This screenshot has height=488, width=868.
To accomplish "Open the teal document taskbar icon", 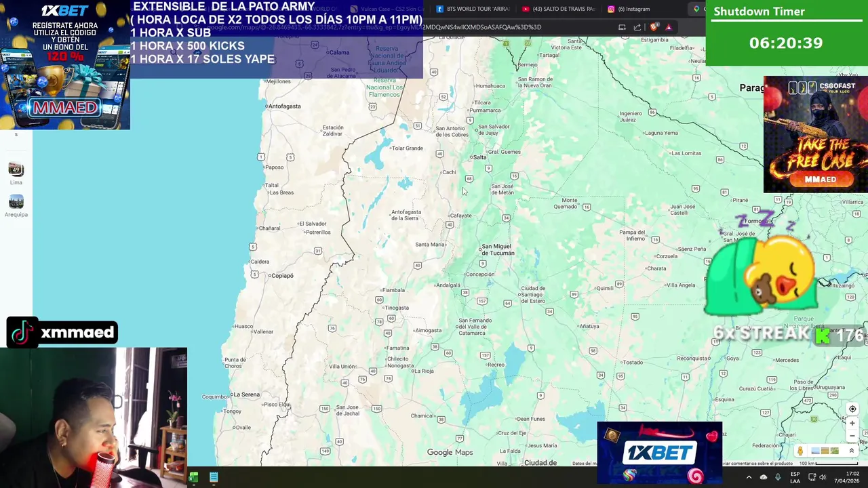I will point(214,477).
